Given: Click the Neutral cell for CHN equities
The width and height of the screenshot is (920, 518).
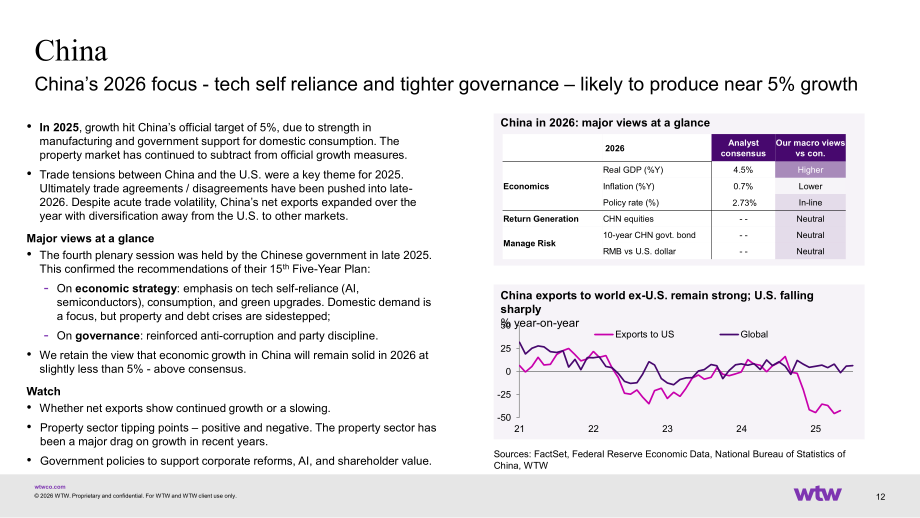Looking at the screenshot, I should coord(810,219).
